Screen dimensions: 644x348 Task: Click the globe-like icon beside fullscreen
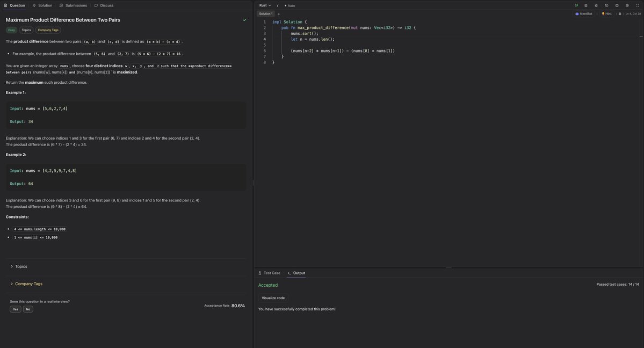point(627,5)
